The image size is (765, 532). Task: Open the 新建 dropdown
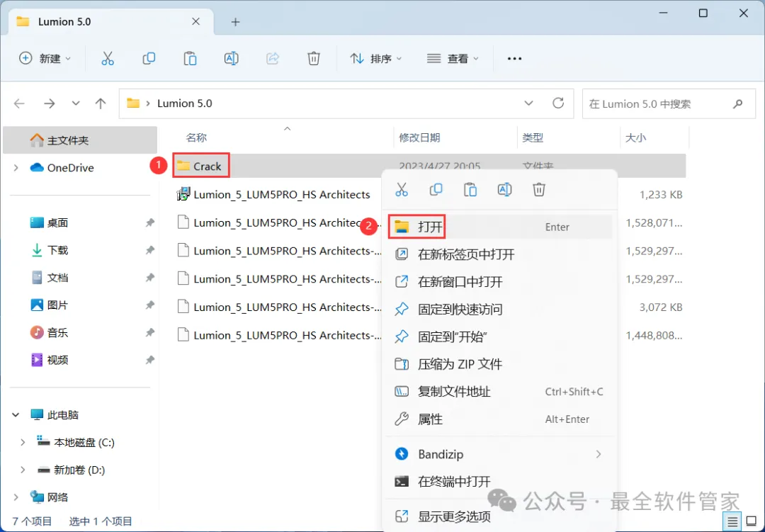tap(45, 59)
